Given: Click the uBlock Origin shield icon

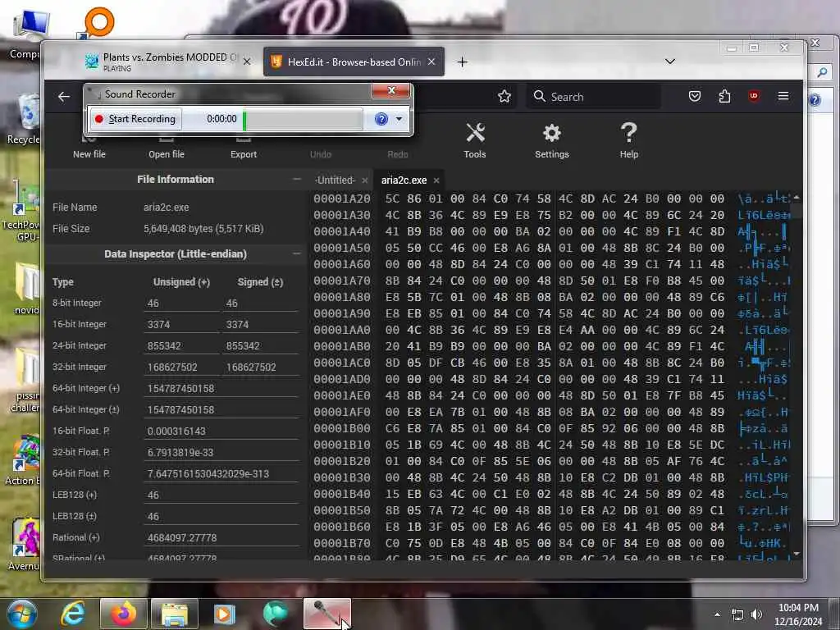Looking at the screenshot, I should point(754,97).
